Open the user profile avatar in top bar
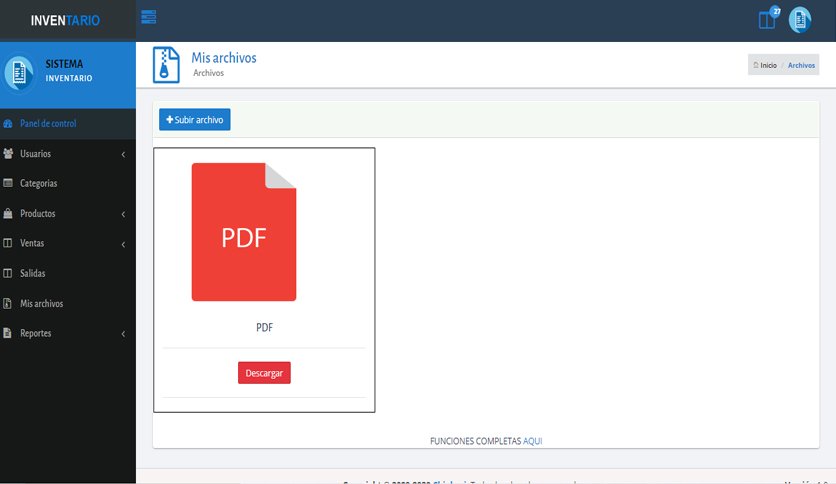836x484 pixels. pyautogui.click(x=800, y=20)
